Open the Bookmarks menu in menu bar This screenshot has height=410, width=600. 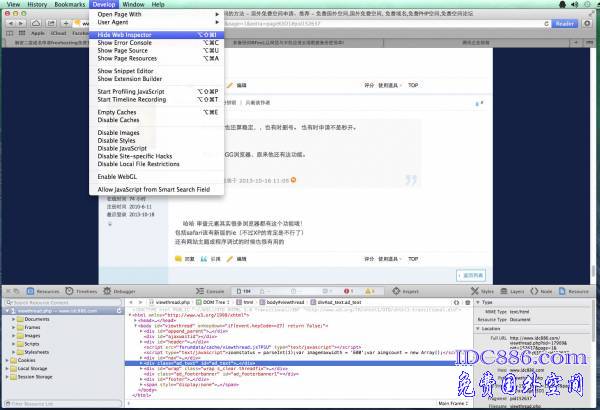(68, 4)
